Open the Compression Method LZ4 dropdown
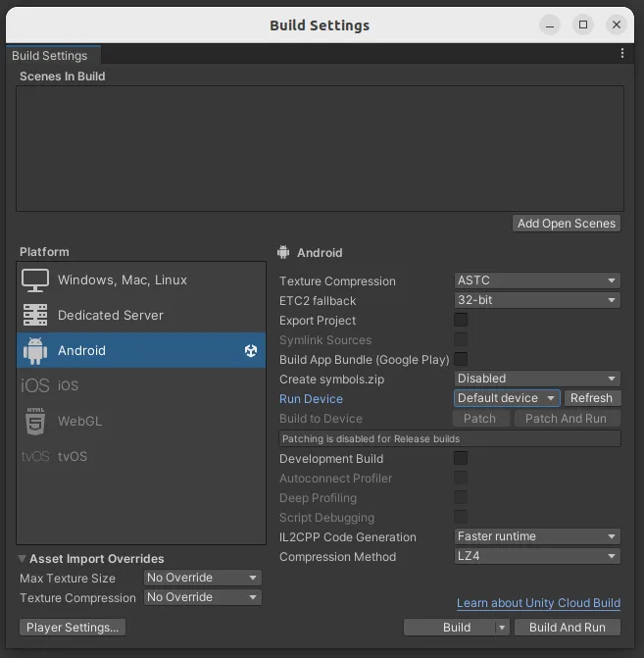This screenshot has height=658, width=644. (537, 556)
